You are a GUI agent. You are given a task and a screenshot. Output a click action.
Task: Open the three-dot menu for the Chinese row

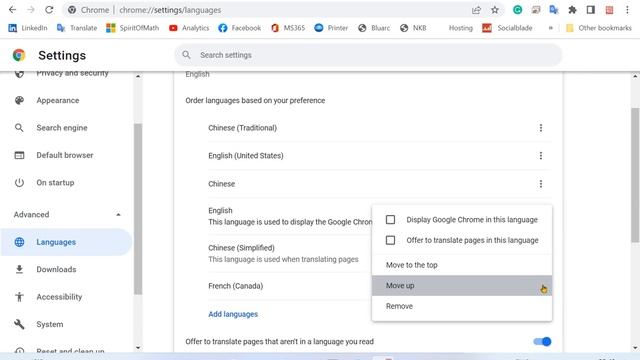[x=541, y=184]
